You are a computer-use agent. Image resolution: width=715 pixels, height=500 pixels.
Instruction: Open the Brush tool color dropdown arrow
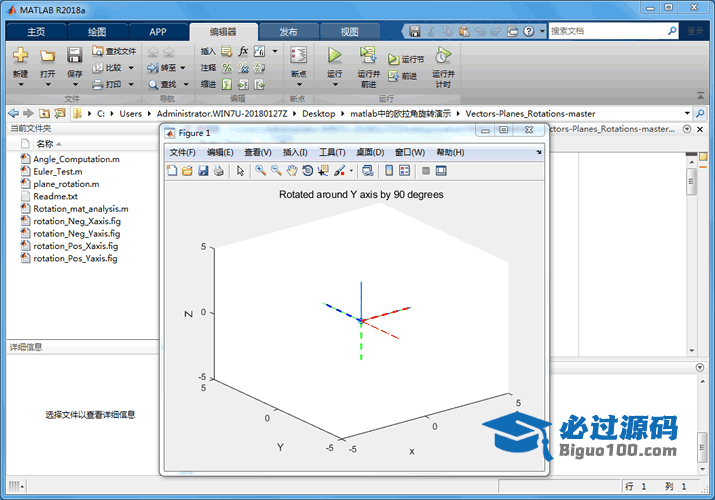coord(350,171)
